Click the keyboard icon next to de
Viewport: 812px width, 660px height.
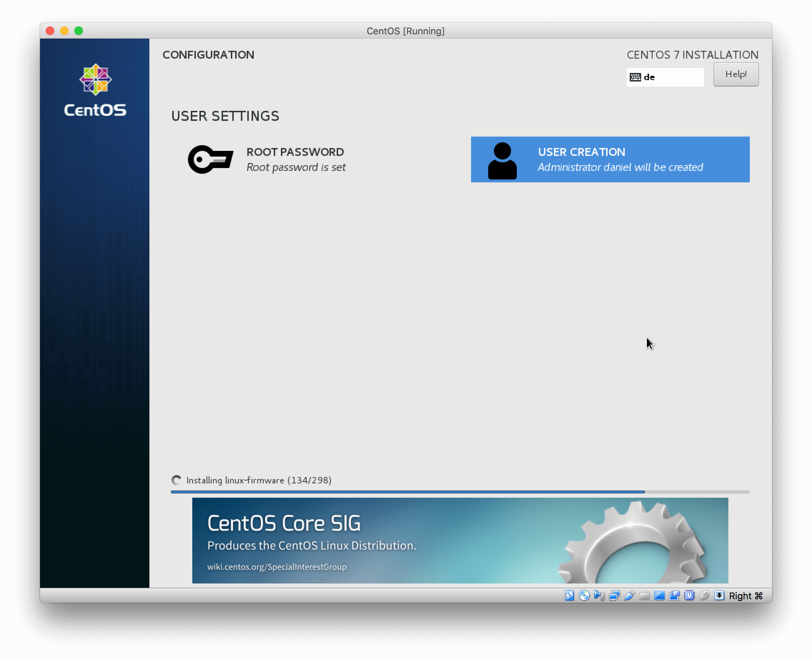pos(635,77)
